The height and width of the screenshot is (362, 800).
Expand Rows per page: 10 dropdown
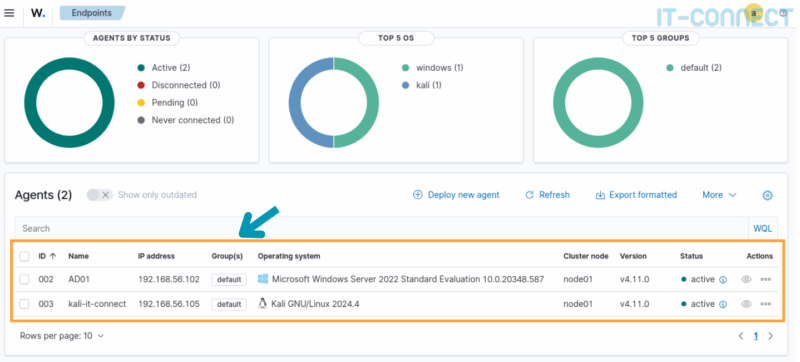(x=62, y=336)
